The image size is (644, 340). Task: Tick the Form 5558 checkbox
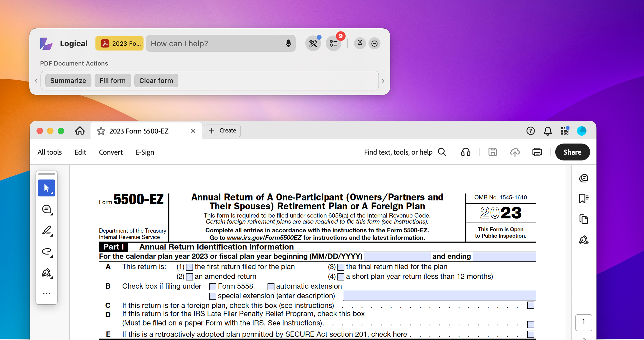[x=213, y=287]
